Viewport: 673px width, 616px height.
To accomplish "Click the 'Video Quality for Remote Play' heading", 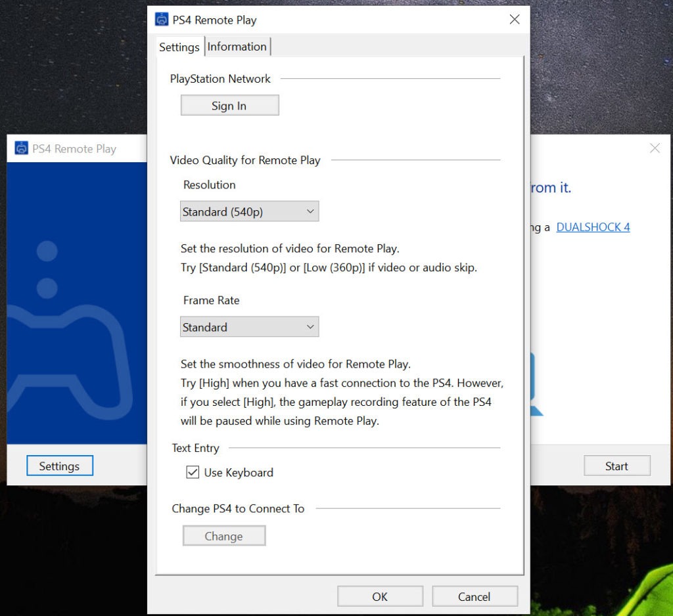I will (x=245, y=160).
